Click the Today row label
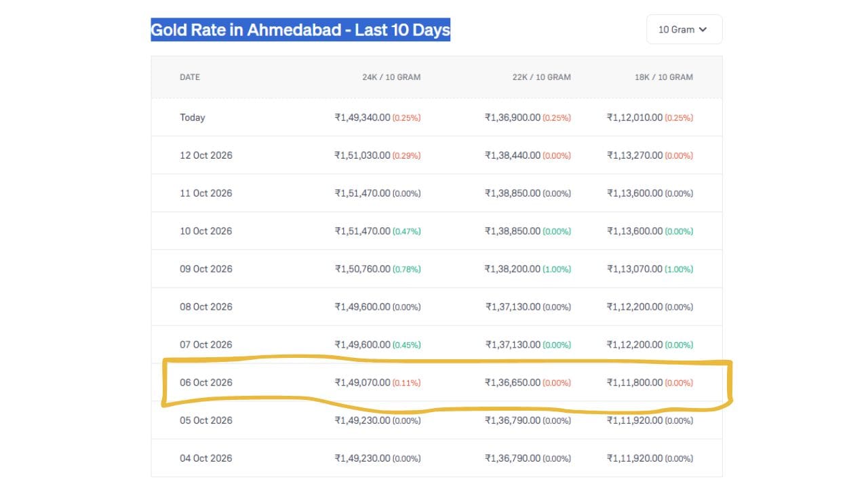The height and width of the screenshot is (488, 868). (x=193, y=117)
